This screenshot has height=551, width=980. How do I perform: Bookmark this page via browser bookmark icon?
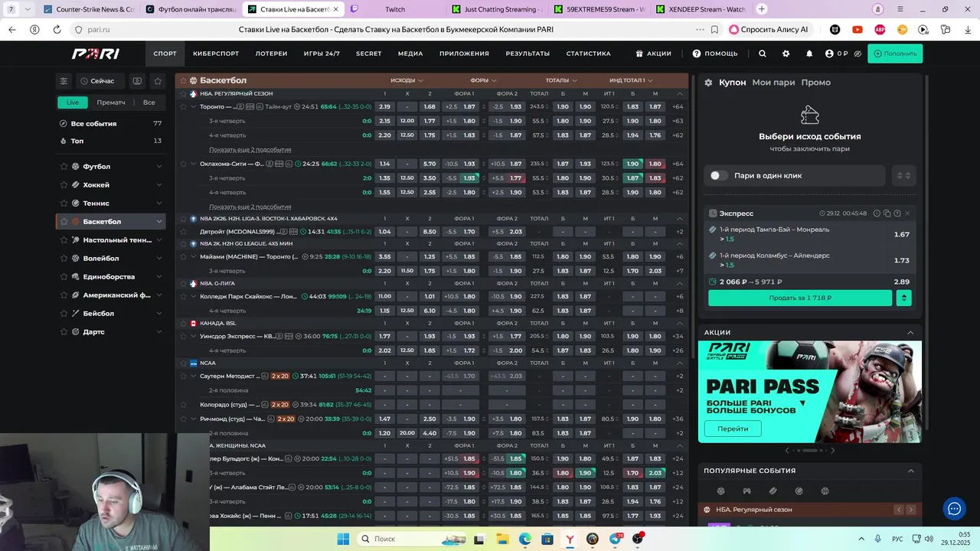[x=714, y=30]
